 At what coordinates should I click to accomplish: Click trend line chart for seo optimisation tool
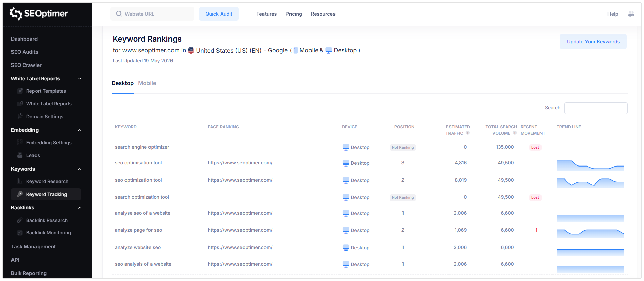591,165
